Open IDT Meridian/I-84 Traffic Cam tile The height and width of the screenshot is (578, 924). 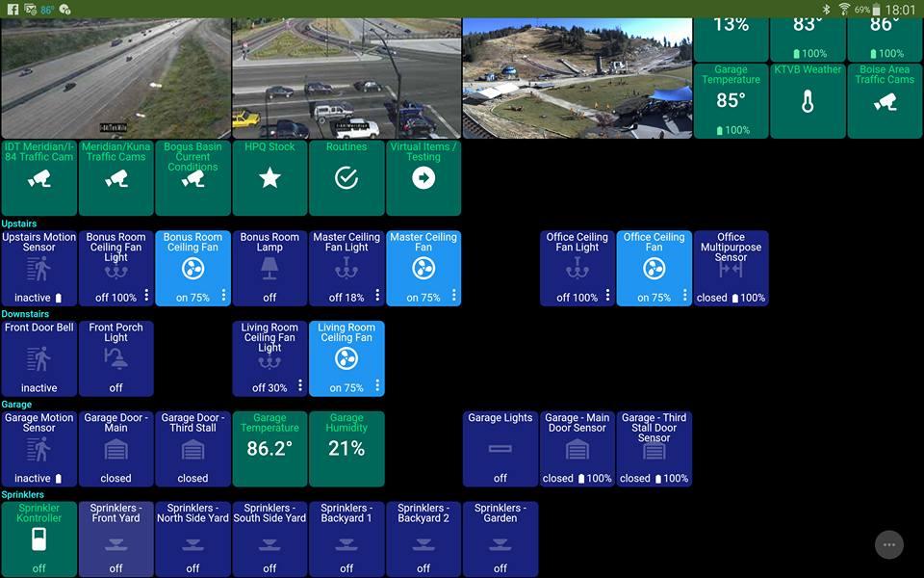point(38,177)
